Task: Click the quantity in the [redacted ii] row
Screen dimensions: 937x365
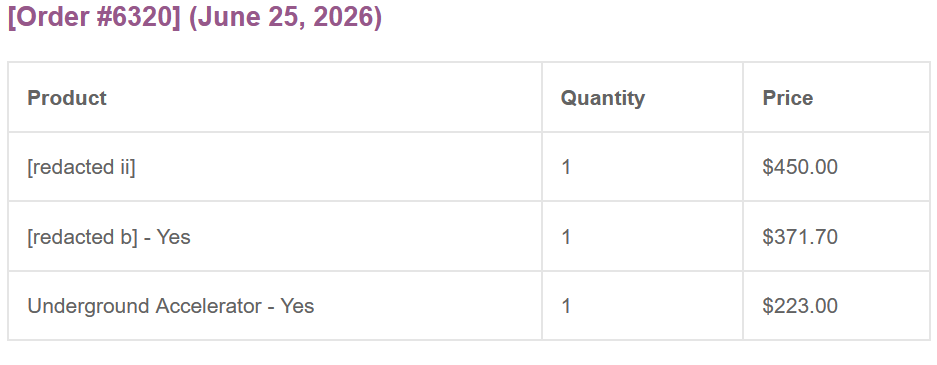Action: point(566,167)
